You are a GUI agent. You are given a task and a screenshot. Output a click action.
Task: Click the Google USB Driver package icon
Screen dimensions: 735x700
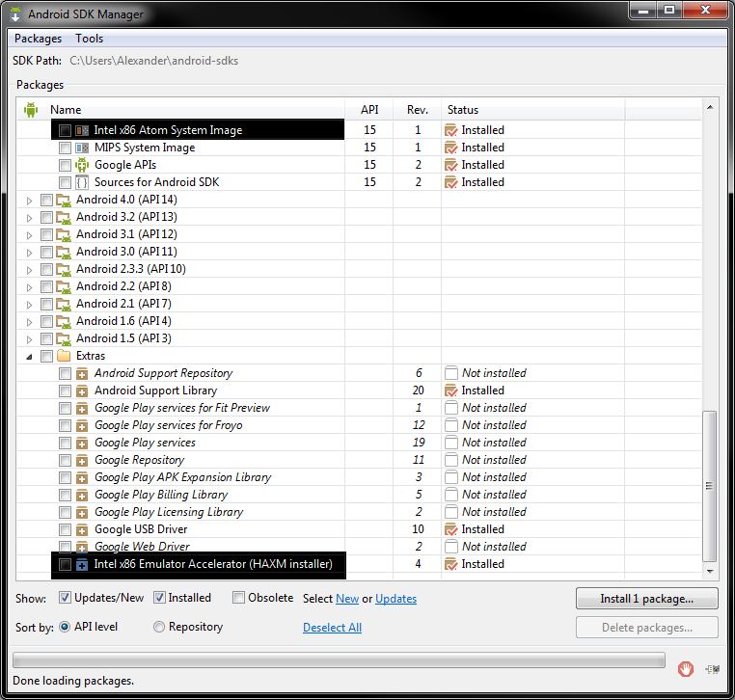tap(82, 529)
